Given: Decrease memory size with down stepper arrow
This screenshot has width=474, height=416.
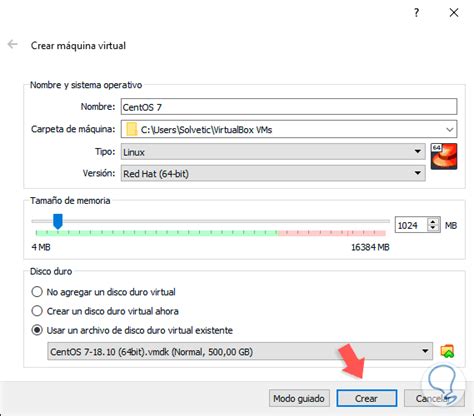Looking at the screenshot, I should pos(433,228).
